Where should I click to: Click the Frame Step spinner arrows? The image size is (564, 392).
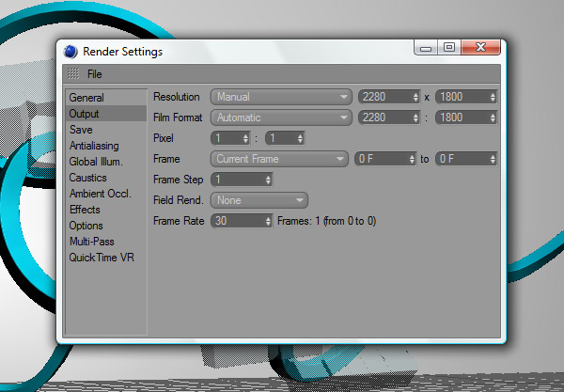268,180
